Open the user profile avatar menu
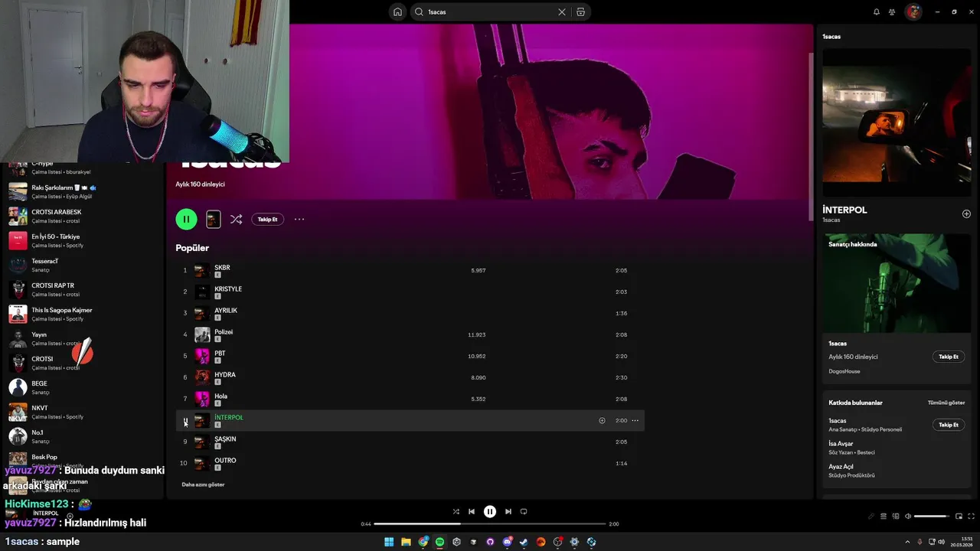 (x=913, y=11)
